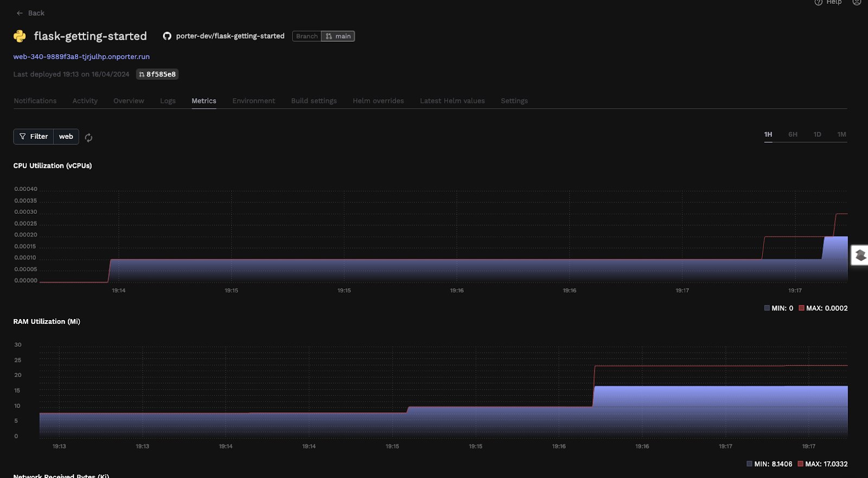
Task: Select the 1D time range
Action: tap(817, 135)
